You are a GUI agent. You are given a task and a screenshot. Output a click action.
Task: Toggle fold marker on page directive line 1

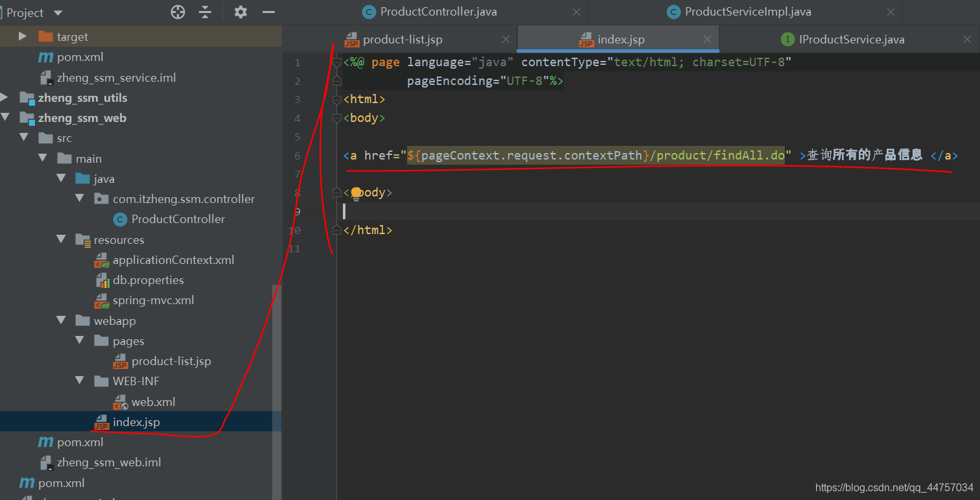click(336, 62)
